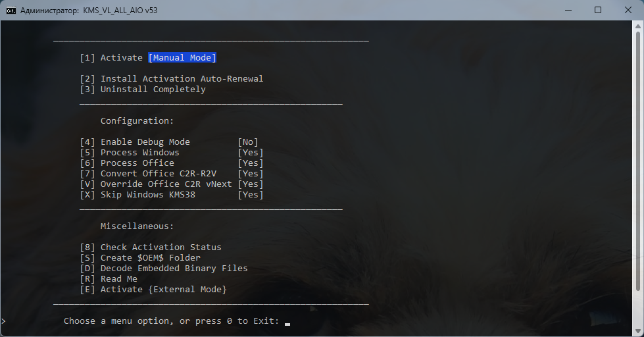Viewport: 644px width, 337px height.
Task: Click 'Convert Office C2R-R2V' option text
Action: click(x=158, y=173)
